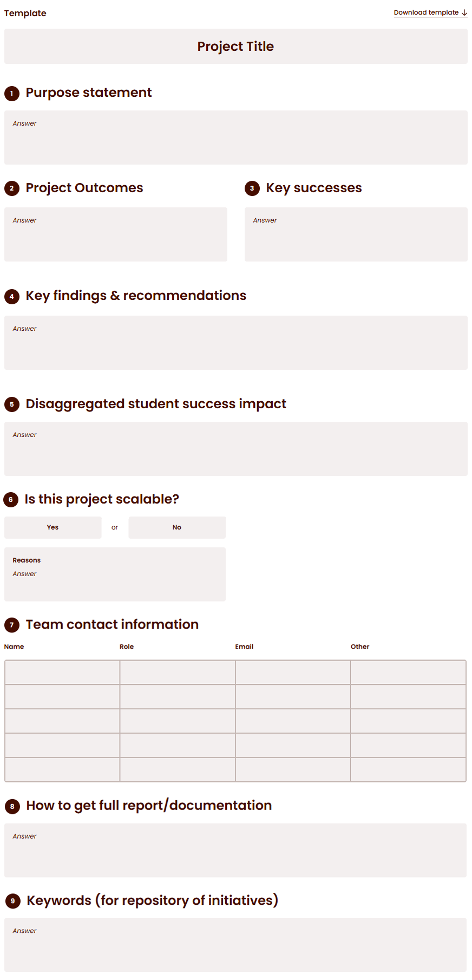The width and height of the screenshot is (472, 980).
Task: Click the Download template link
Action: click(430, 12)
